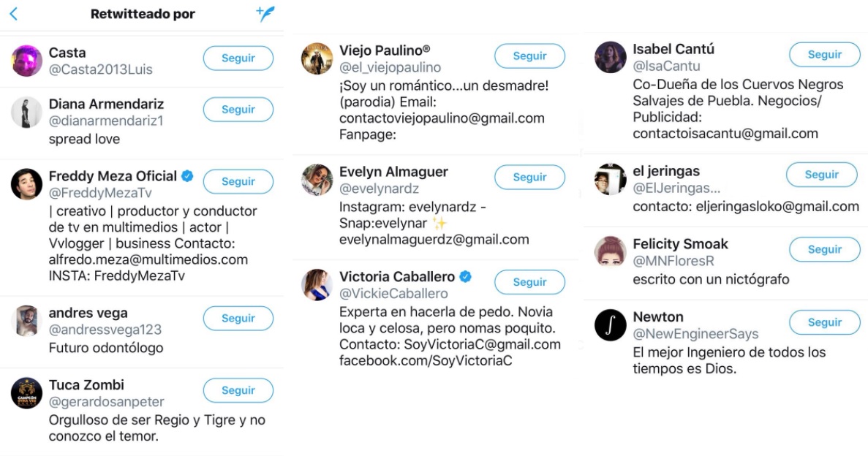Follow Isabel Cantú

pyautogui.click(x=825, y=55)
